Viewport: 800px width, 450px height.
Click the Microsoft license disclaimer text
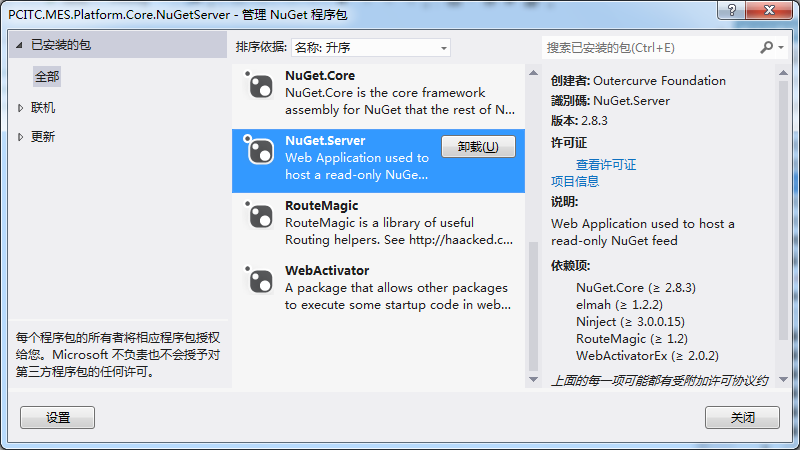click(118, 355)
